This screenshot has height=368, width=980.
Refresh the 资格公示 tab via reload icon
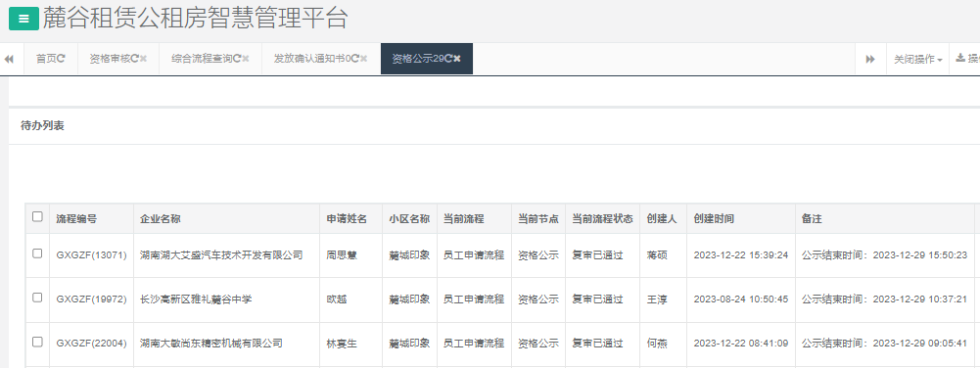[x=448, y=59]
